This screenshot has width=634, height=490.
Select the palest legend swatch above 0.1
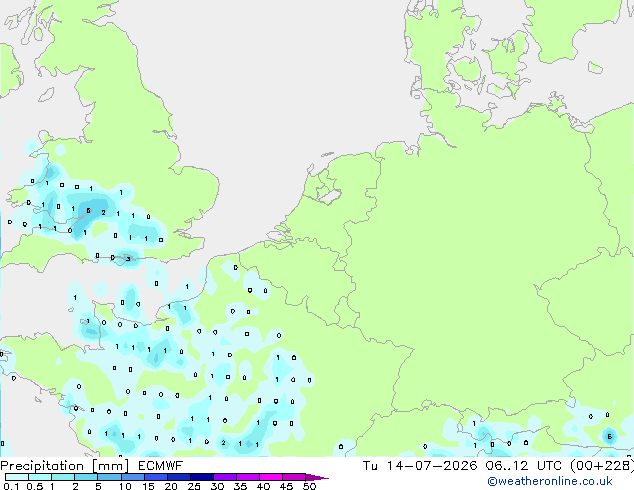point(17,477)
